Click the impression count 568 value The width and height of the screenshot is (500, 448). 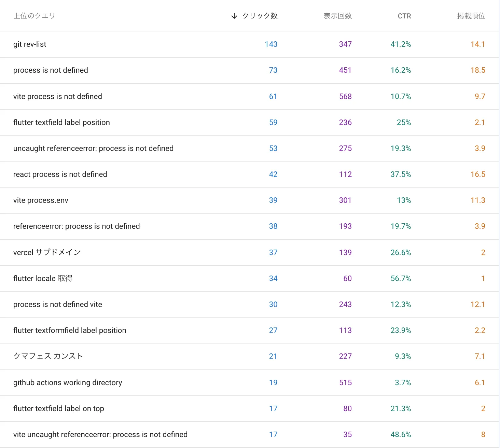[x=345, y=96]
